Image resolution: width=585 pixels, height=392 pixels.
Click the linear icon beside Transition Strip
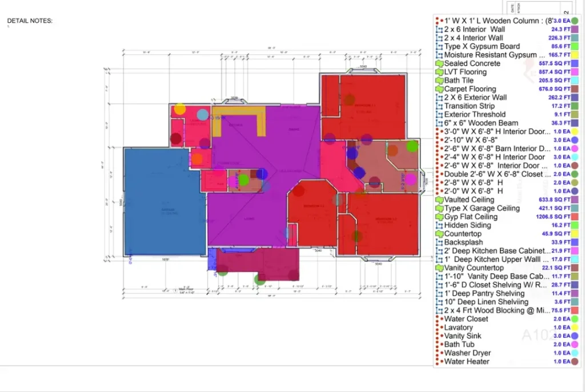[x=439, y=106]
